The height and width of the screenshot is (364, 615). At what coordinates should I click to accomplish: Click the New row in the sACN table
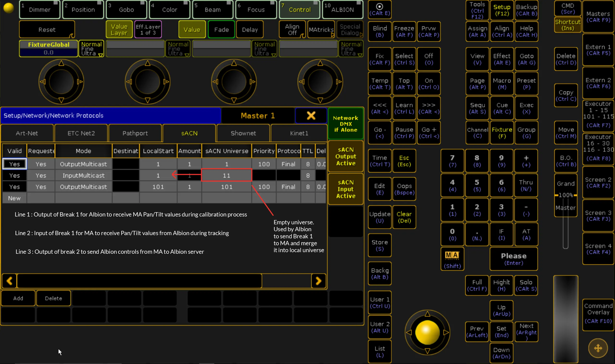pos(164,198)
